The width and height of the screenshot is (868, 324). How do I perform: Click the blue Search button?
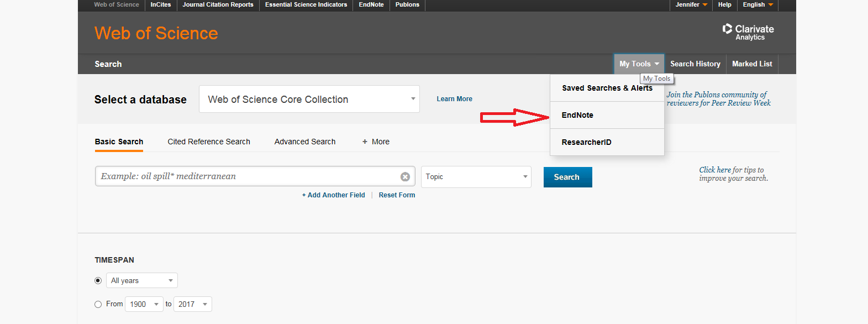(567, 177)
